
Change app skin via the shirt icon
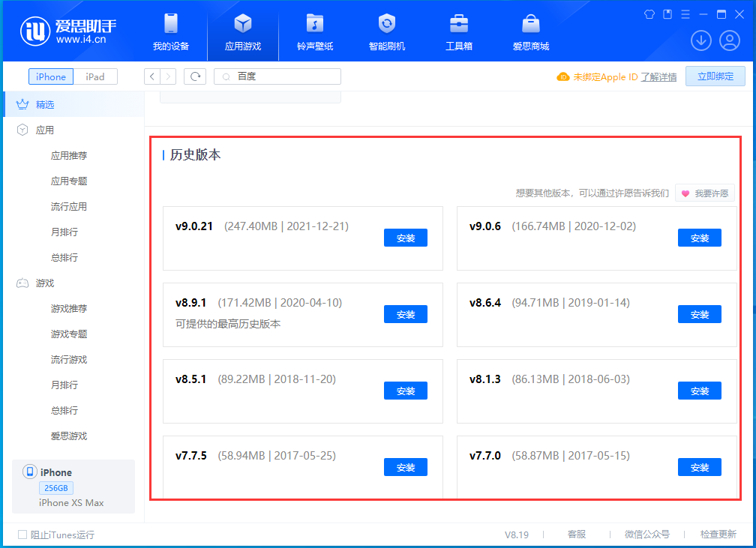click(649, 13)
